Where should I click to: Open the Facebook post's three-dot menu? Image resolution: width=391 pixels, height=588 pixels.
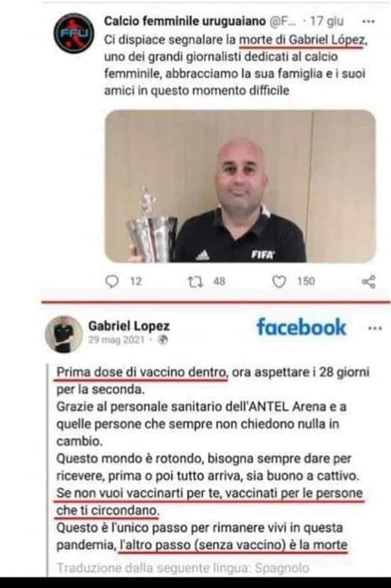pyautogui.click(x=375, y=328)
